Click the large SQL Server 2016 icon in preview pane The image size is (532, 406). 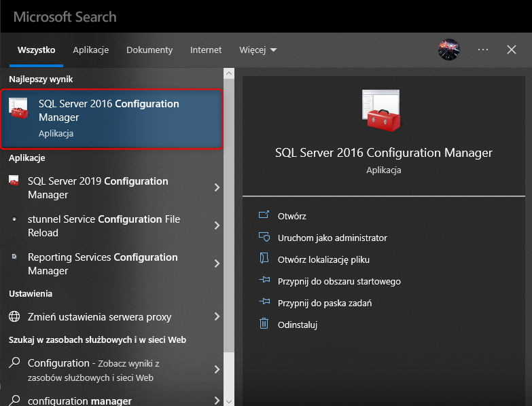(381, 111)
